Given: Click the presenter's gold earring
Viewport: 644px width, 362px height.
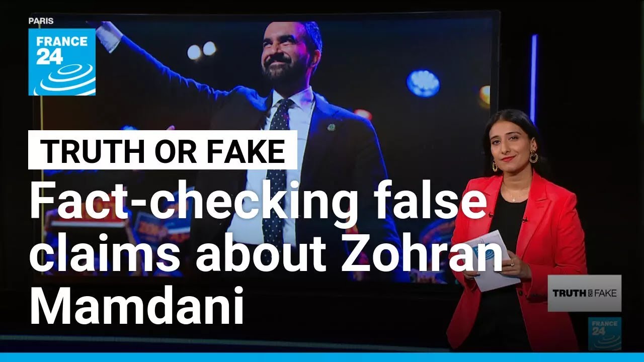Looking at the screenshot, I should point(533,157).
